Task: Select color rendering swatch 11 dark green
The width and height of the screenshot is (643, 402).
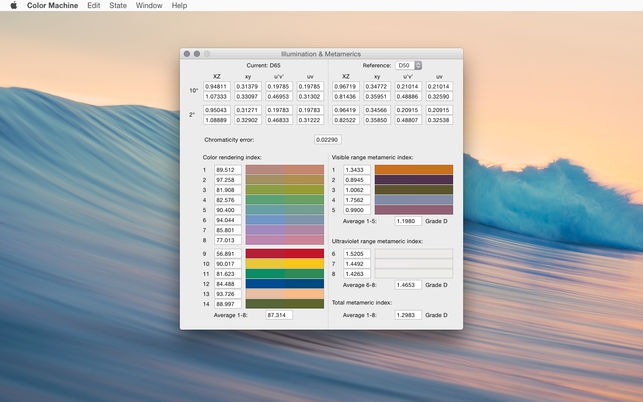Action: [x=285, y=274]
